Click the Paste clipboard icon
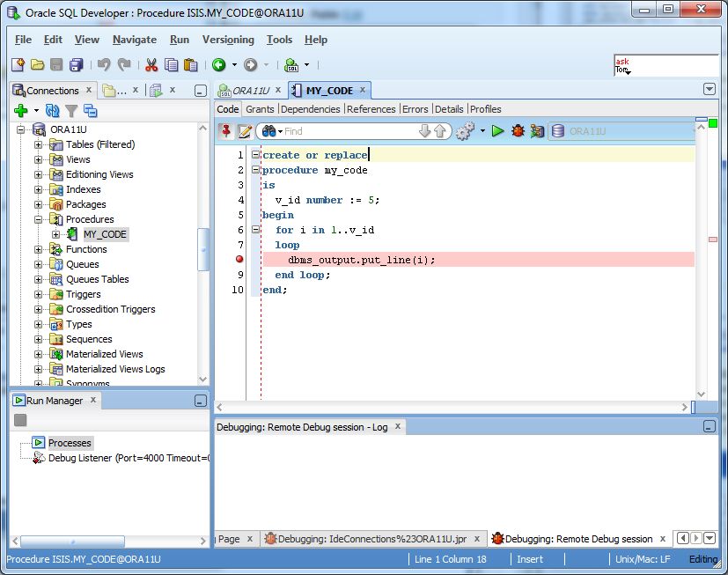This screenshot has width=728, height=575. point(191,65)
